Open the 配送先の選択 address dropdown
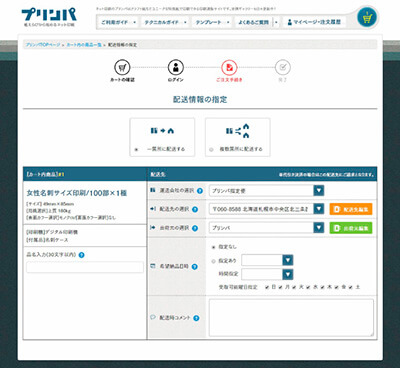The height and width of the screenshot is (368, 400). [x=266, y=209]
